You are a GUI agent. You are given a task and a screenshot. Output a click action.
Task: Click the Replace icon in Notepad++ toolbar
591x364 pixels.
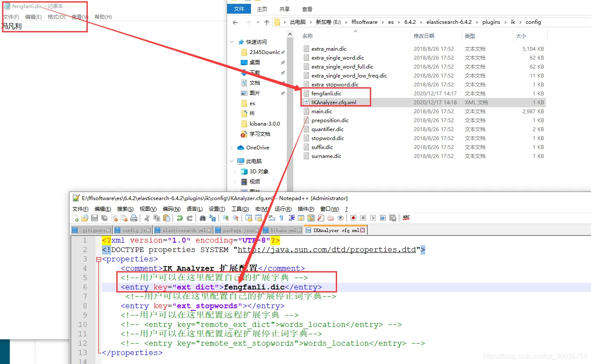pos(213,218)
